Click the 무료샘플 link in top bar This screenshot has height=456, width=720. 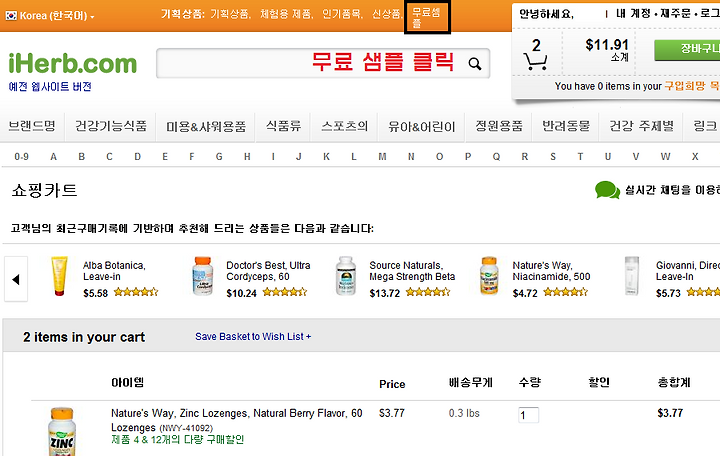coord(426,17)
